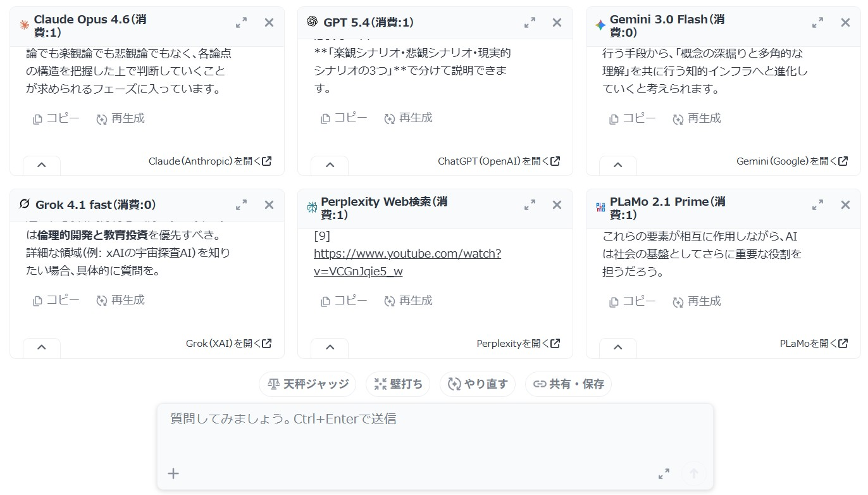Screen dimensions: 868x495
Task: Collapse the PLaMo 2.1 Prime panel chevron
Action: point(618,348)
